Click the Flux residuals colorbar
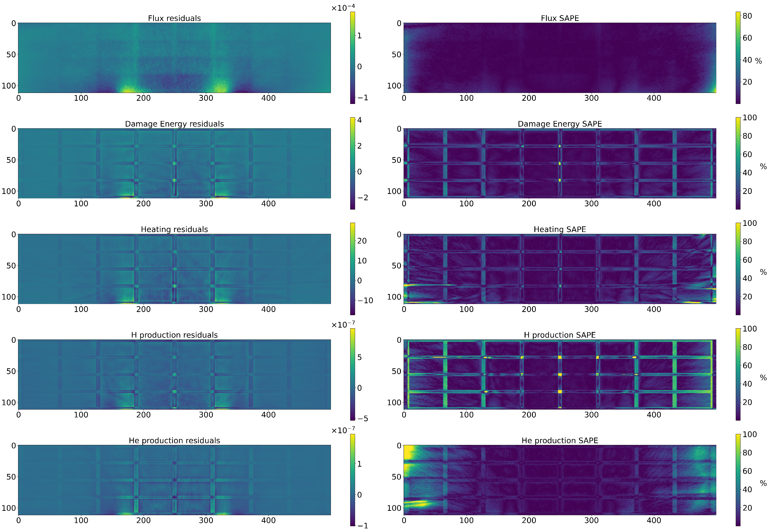The image size is (769, 532). point(352,58)
